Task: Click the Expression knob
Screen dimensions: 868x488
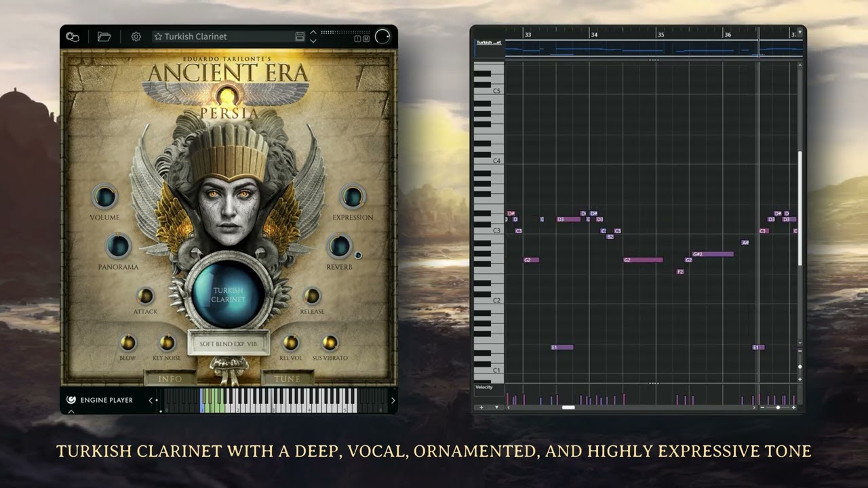Action: pos(353,197)
